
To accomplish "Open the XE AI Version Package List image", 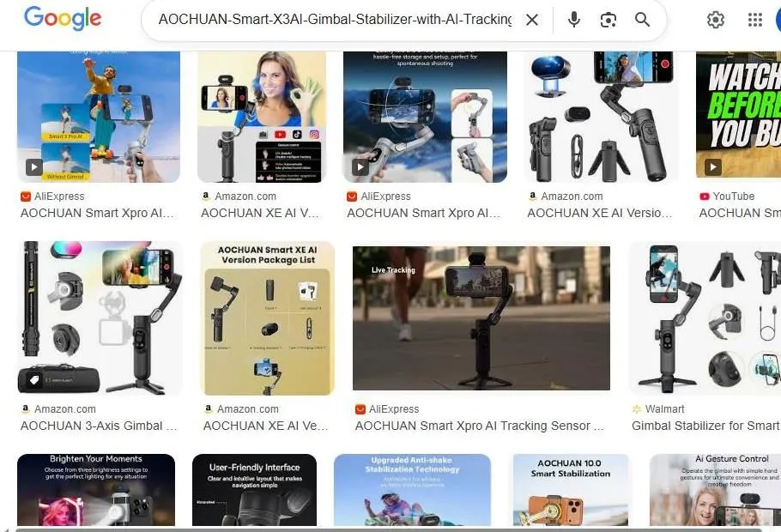I will (268, 318).
